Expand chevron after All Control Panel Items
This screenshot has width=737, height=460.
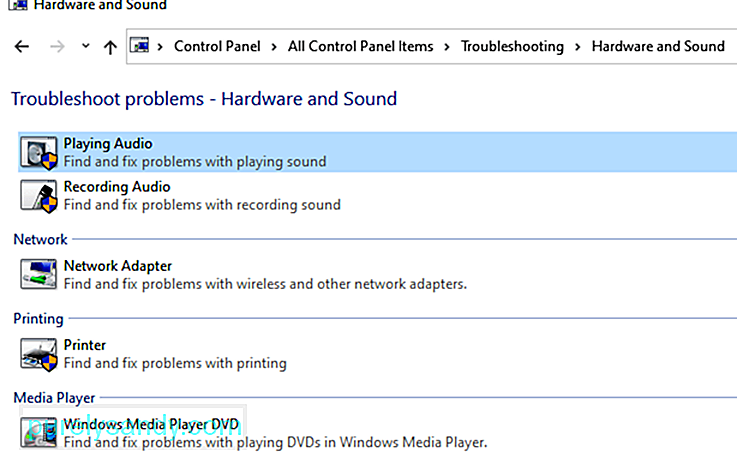click(447, 47)
